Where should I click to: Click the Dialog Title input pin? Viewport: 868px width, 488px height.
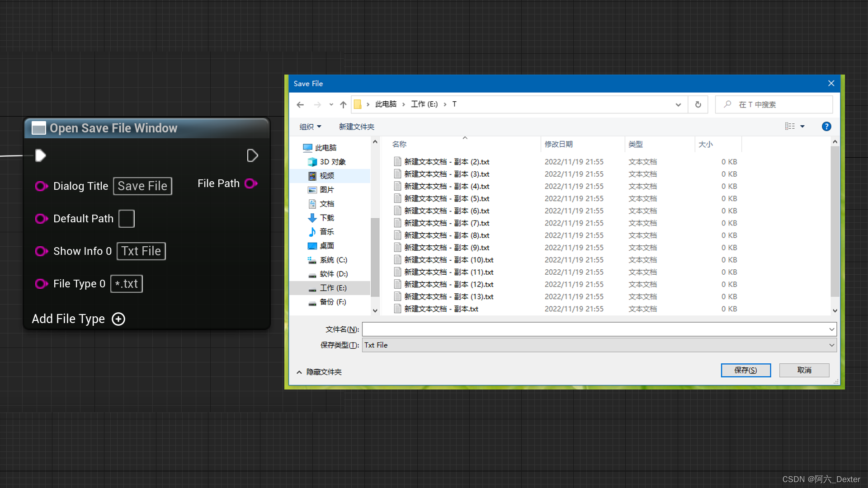(x=41, y=186)
